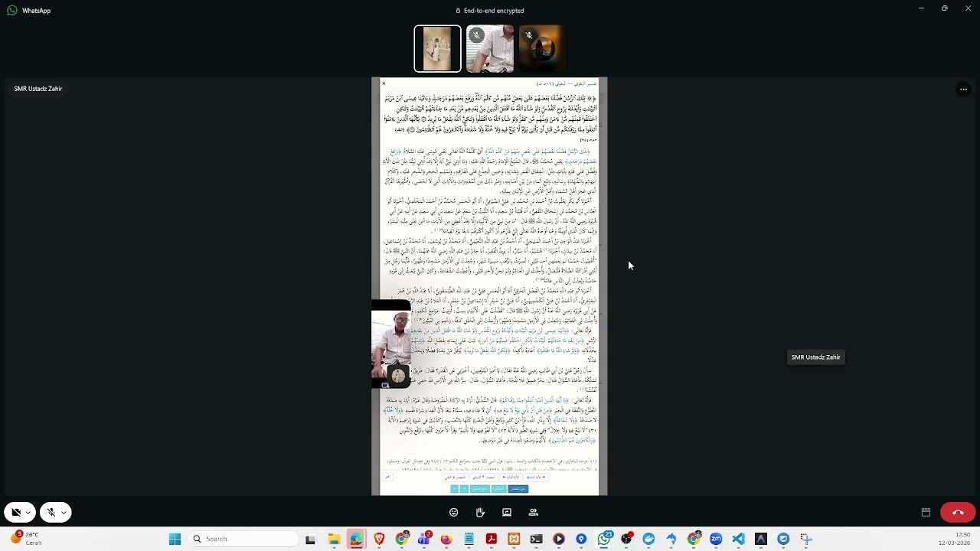Open microphone options dropdown arrow
The width and height of the screenshot is (980, 551).
(x=64, y=512)
